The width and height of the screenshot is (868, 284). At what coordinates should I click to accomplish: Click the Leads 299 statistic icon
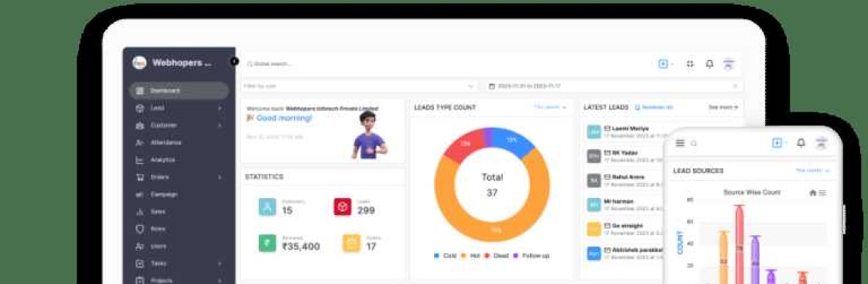pyautogui.click(x=343, y=207)
